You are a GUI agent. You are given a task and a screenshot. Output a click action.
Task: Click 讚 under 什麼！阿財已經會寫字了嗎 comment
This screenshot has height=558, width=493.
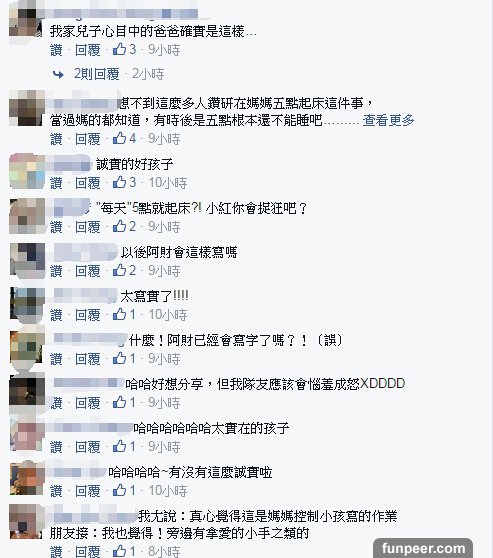click(x=56, y=359)
